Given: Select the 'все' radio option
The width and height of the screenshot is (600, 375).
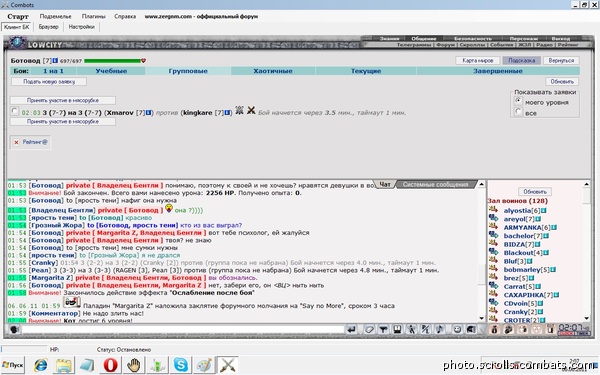Looking at the screenshot, I should click(x=518, y=112).
